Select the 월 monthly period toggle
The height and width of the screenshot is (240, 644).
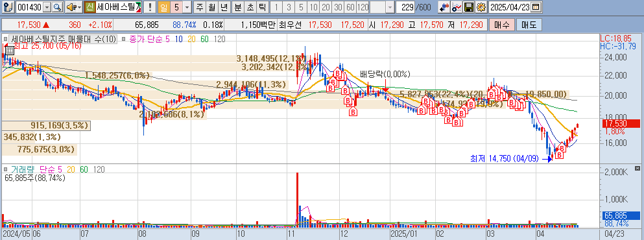coord(211,7)
